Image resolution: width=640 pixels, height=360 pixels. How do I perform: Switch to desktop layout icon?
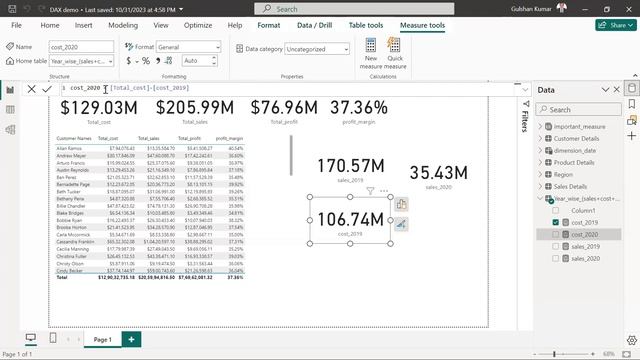(31, 338)
